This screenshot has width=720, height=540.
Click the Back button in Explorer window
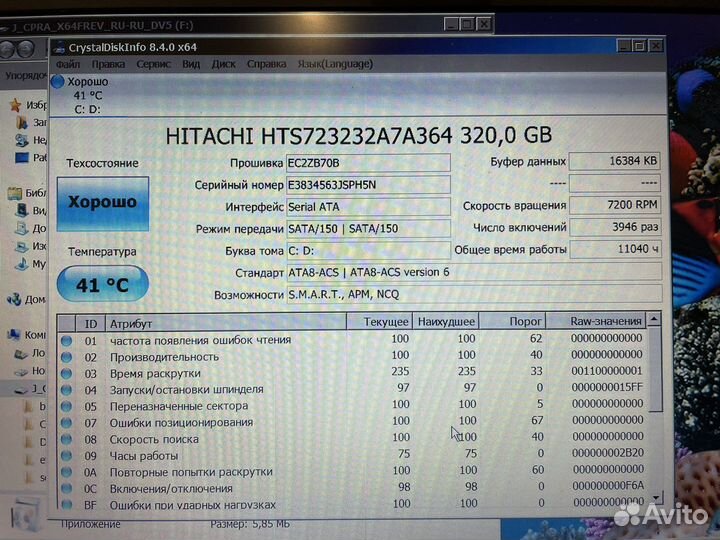pos(7,49)
